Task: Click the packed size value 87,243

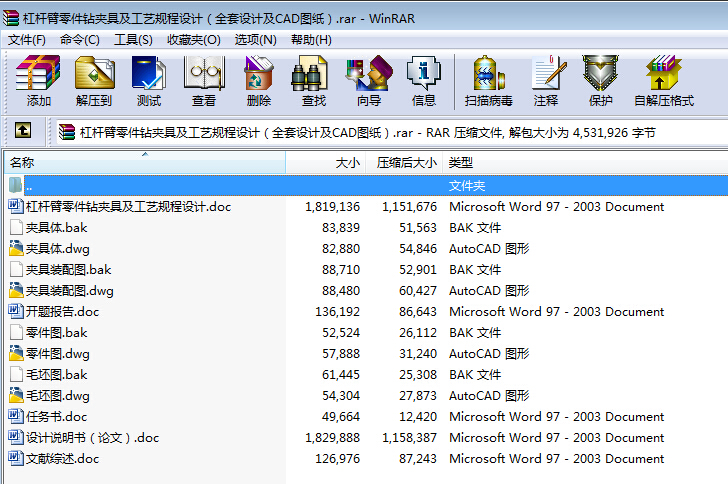Action: tap(418, 458)
